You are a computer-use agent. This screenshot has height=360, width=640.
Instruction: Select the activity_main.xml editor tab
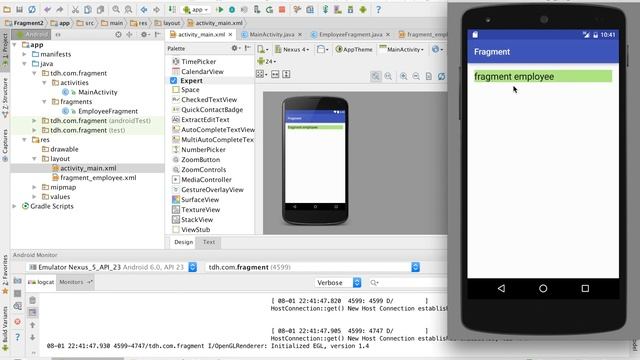point(201,35)
